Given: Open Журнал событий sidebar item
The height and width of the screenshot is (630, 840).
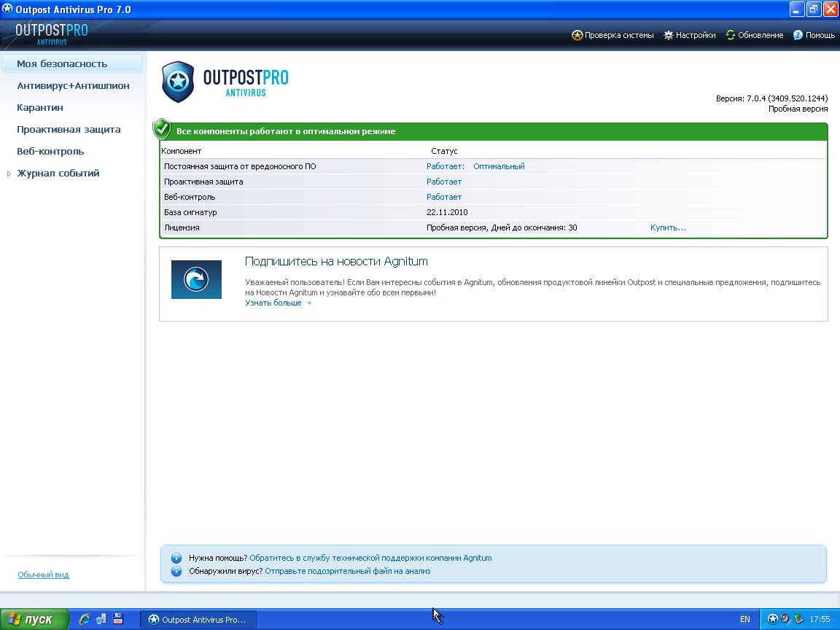Looking at the screenshot, I should pyautogui.click(x=58, y=174).
